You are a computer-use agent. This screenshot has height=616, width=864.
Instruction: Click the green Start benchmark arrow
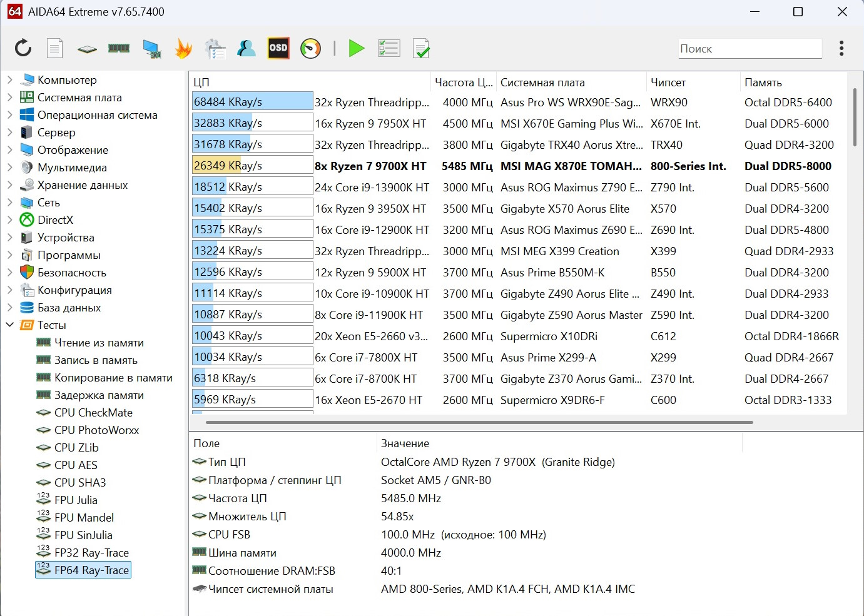coord(356,48)
